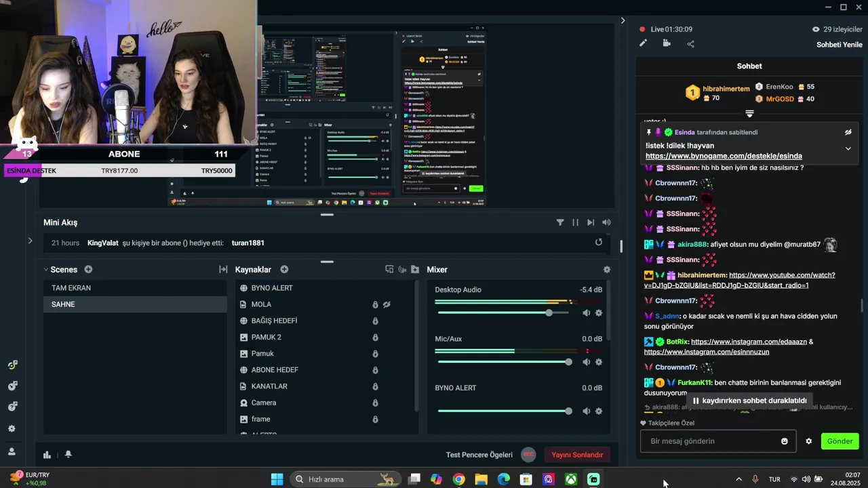Adjust Desktop Audio volume slider
The width and height of the screenshot is (868, 488).
tap(505, 313)
